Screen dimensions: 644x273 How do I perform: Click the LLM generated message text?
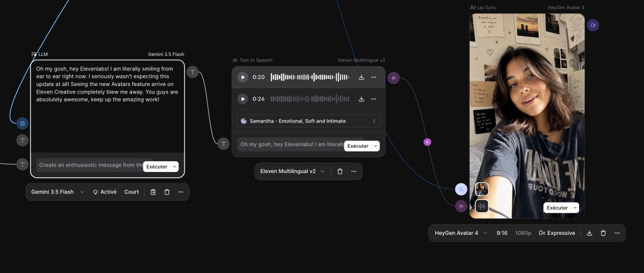click(x=107, y=84)
